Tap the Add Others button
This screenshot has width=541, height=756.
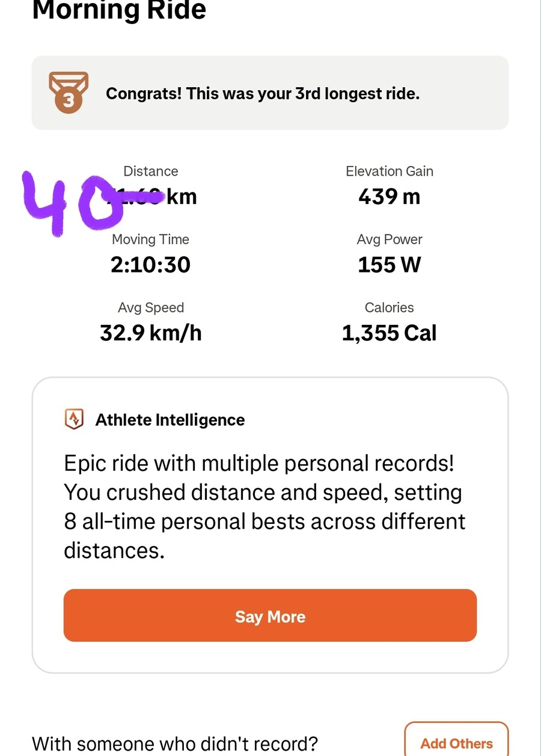[456, 742]
